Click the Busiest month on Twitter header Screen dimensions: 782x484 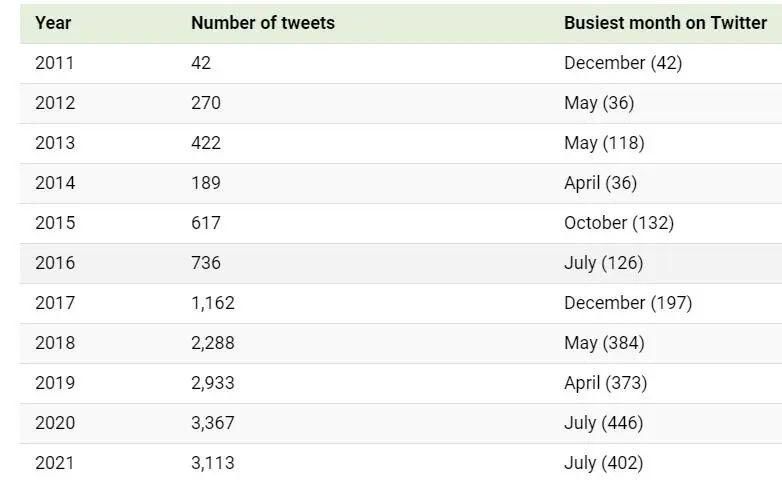(665, 23)
